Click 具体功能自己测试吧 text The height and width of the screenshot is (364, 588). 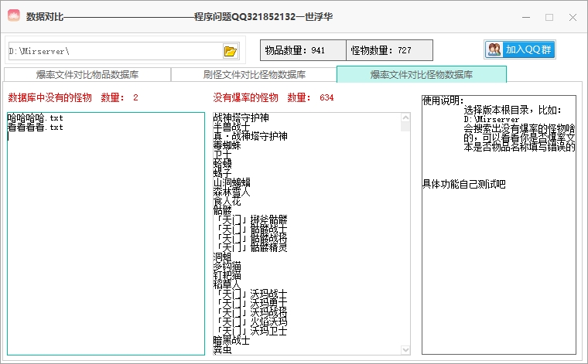(x=464, y=184)
